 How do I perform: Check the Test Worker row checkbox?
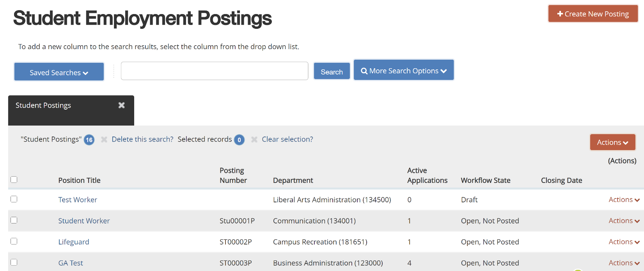pyautogui.click(x=14, y=199)
